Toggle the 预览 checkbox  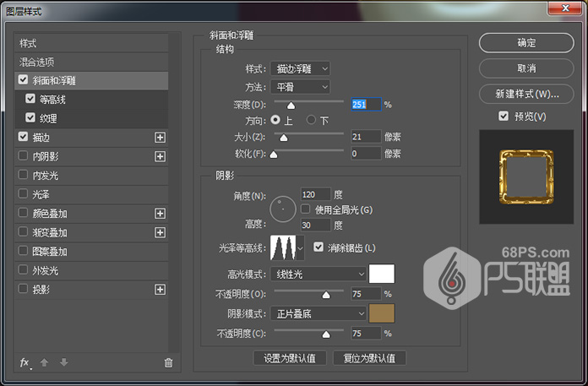pyautogui.click(x=504, y=116)
